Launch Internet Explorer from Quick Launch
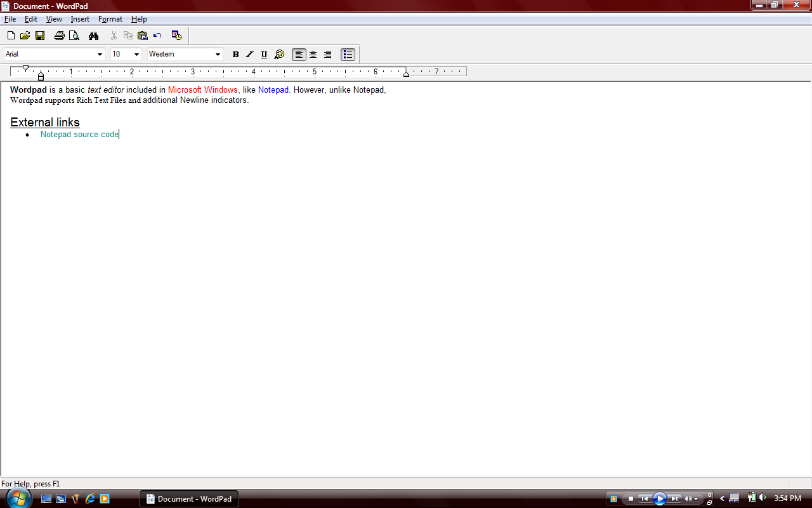The image size is (812, 508). pos(90,499)
